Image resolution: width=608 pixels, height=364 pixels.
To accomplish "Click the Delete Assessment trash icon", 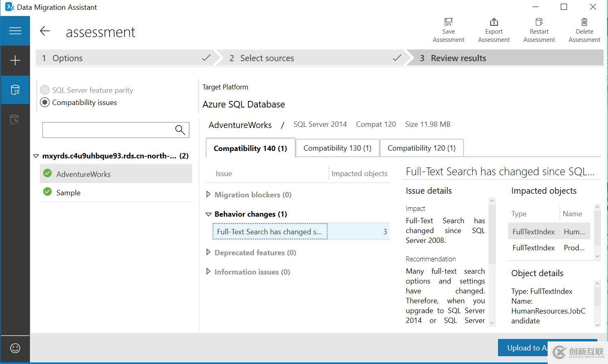I will [584, 22].
